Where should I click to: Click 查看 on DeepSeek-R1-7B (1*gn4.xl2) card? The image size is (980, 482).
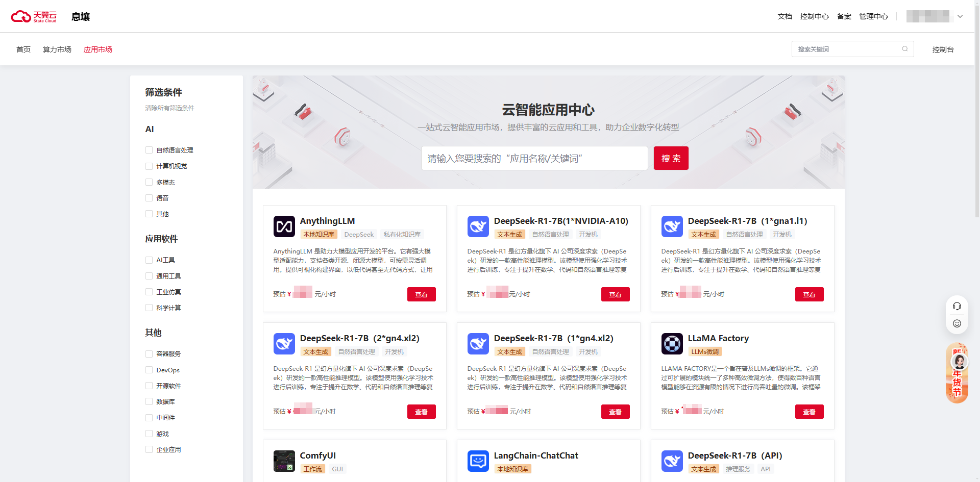pos(616,412)
